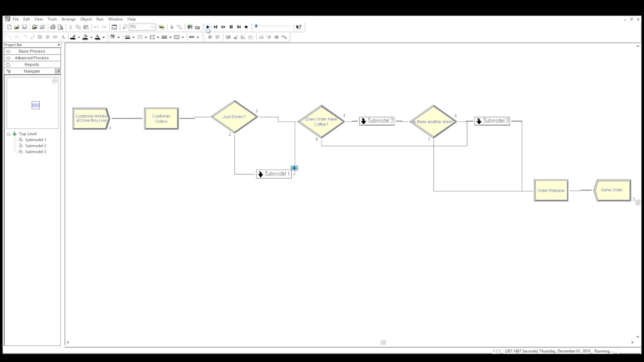The width and height of the screenshot is (644, 362).
Task: Open the zoom percentage combo box
Action: 142,27
